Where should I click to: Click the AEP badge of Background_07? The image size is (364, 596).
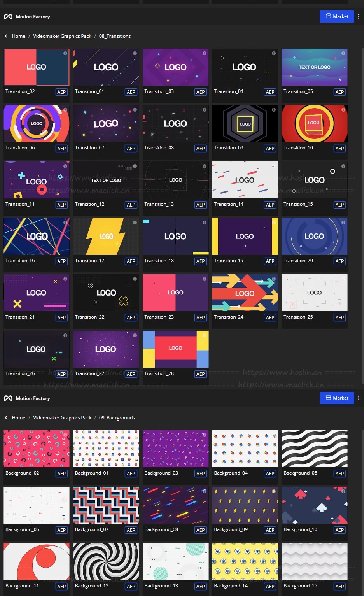point(131,530)
